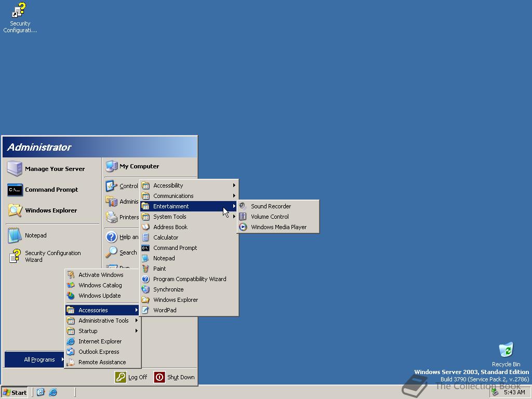Select the Entertainment folder menu item

[x=189, y=206]
